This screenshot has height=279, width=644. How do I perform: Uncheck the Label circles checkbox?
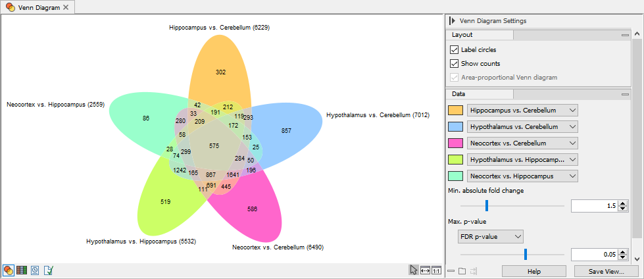point(454,50)
